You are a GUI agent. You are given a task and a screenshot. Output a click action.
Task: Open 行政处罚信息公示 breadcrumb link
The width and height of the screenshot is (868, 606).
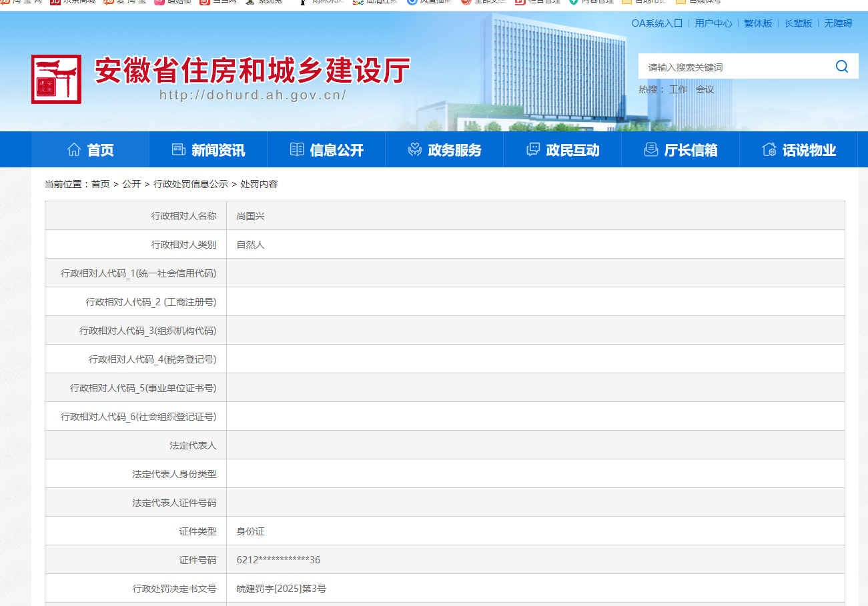(191, 184)
